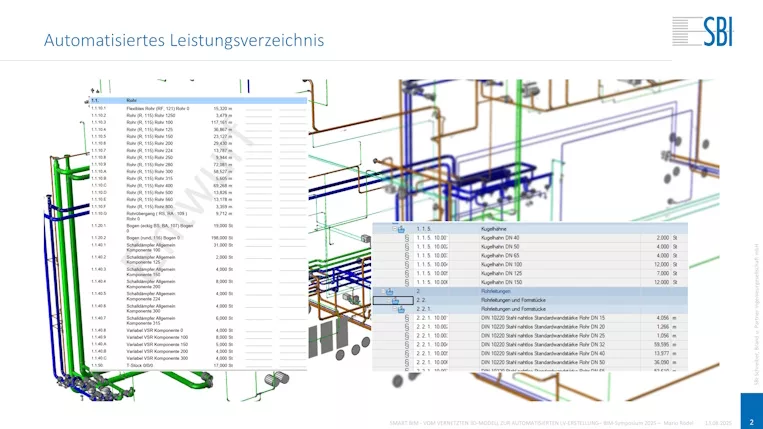This screenshot has height=429, width=763.
Task: Select Variabel VSR Komponente 300 row
Action: tap(199, 358)
